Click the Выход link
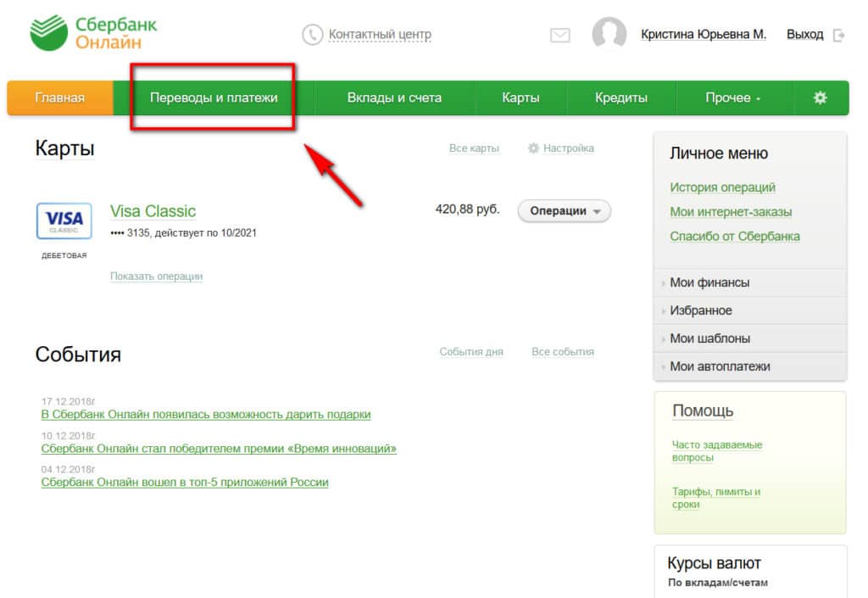Viewport: 868px width, 598px height. point(805,34)
